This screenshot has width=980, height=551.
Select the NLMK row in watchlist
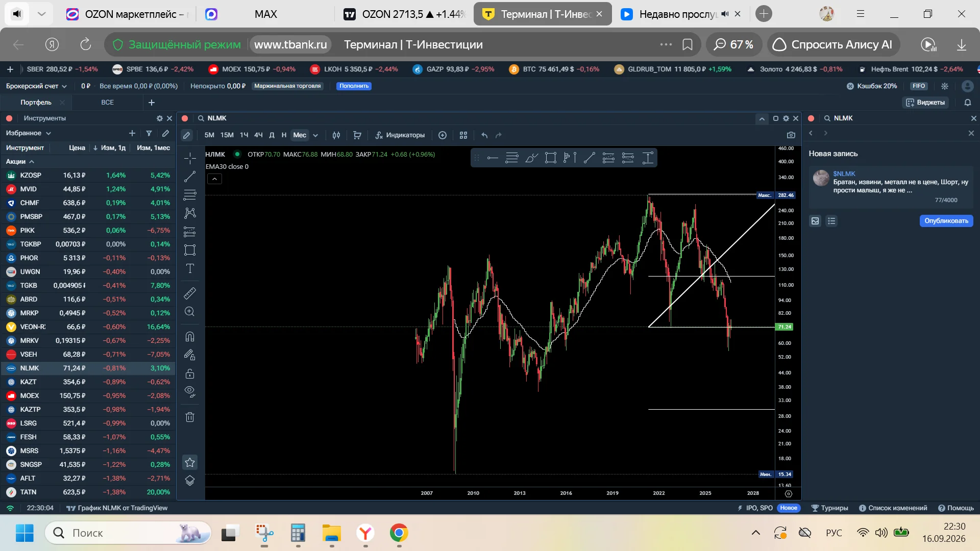pos(88,368)
